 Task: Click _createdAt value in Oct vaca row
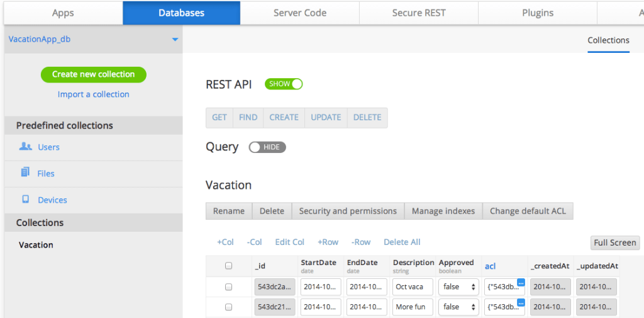pos(550,287)
